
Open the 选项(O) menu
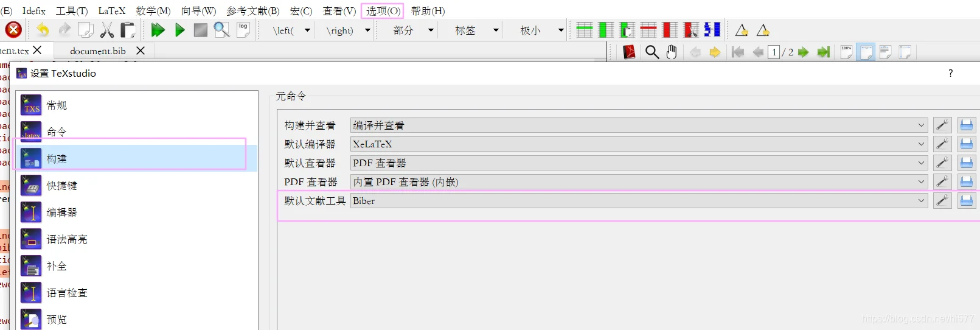pos(383,11)
